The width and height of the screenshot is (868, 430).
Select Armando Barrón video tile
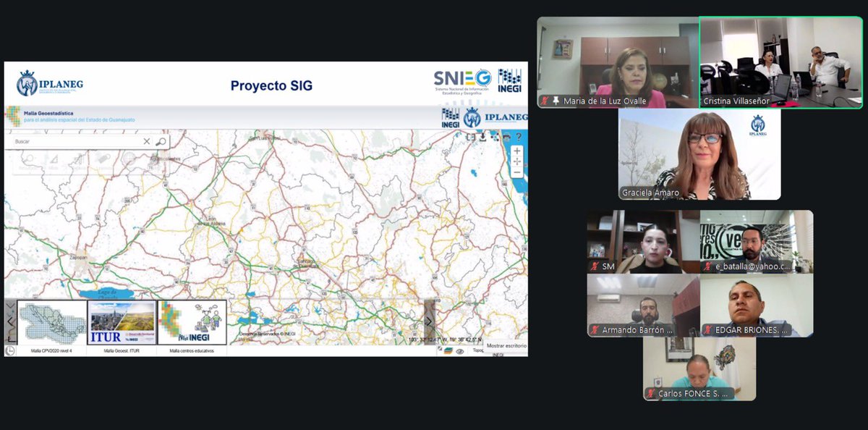tap(643, 305)
